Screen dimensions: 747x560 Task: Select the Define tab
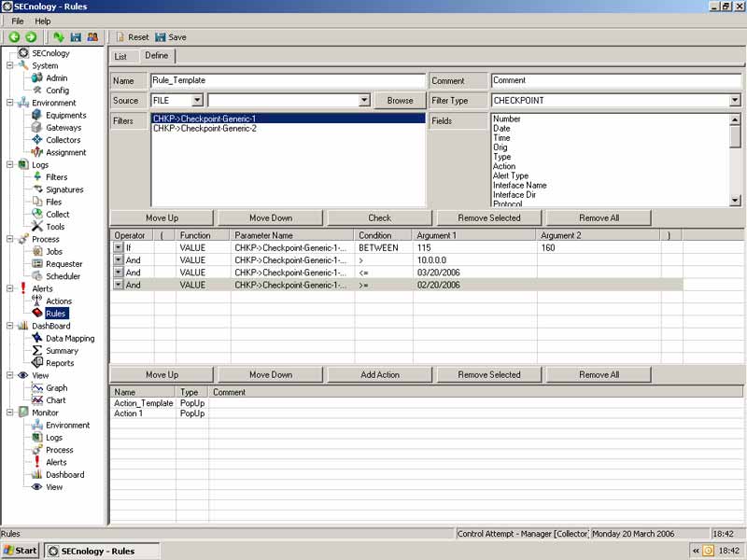(157, 56)
